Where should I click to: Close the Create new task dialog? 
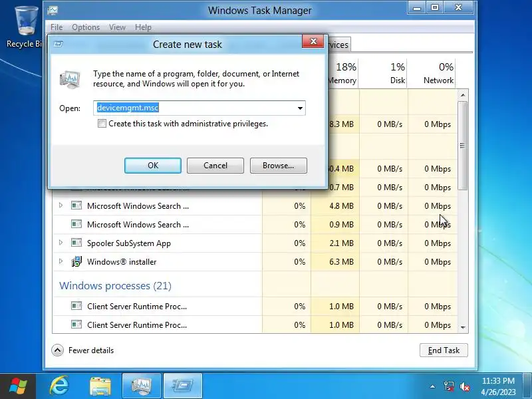(313, 41)
